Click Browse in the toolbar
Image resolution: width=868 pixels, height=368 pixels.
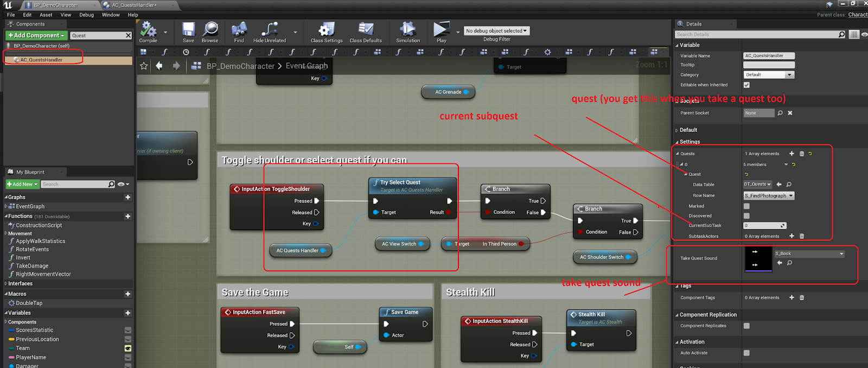210,32
